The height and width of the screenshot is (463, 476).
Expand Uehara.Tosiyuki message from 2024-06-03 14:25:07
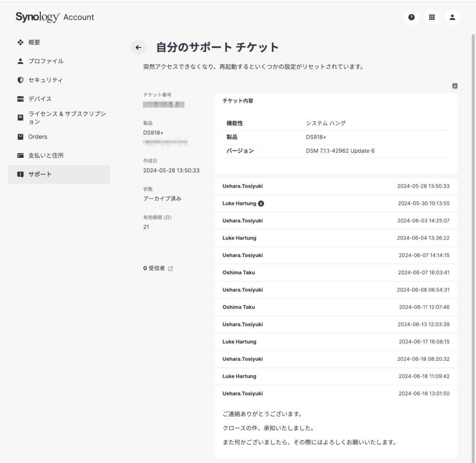tap(336, 221)
